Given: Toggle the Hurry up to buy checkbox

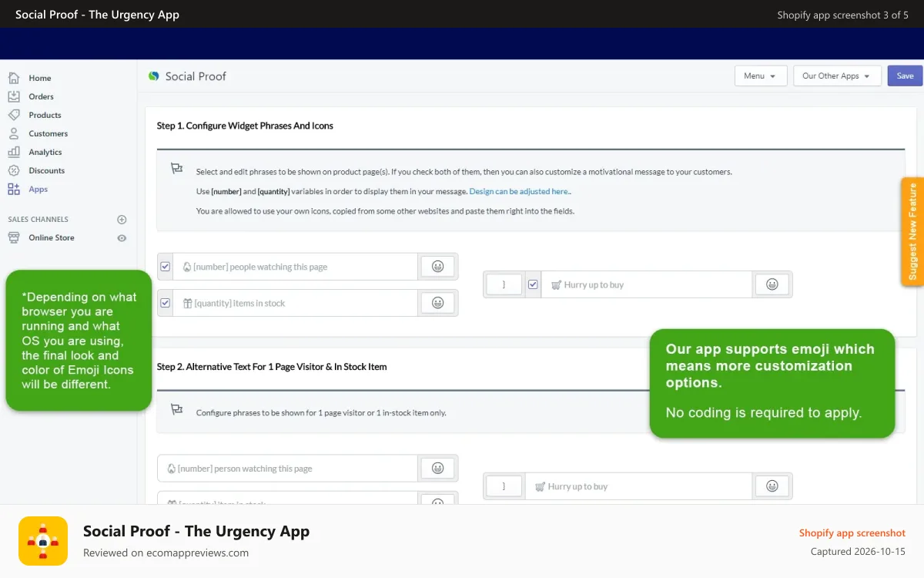Looking at the screenshot, I should tap(533, 284).
